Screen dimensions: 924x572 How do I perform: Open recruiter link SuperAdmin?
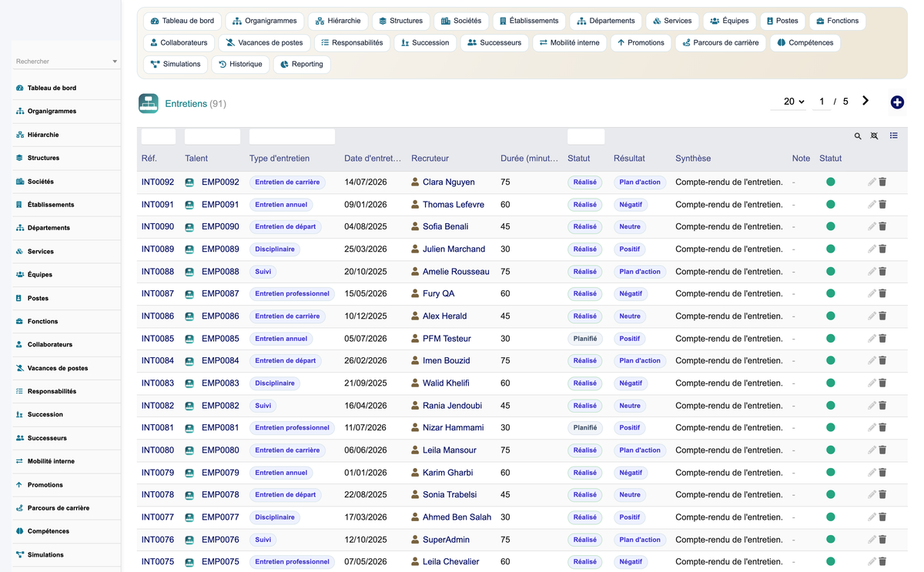coord(446,540)
